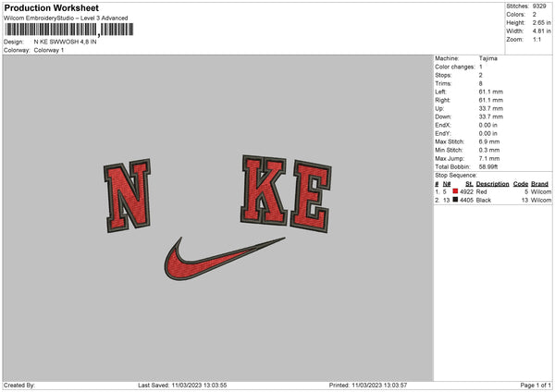Click the Machine value Tajima
This screenshot has height=392, width=555.
click(x=488, y=58)
